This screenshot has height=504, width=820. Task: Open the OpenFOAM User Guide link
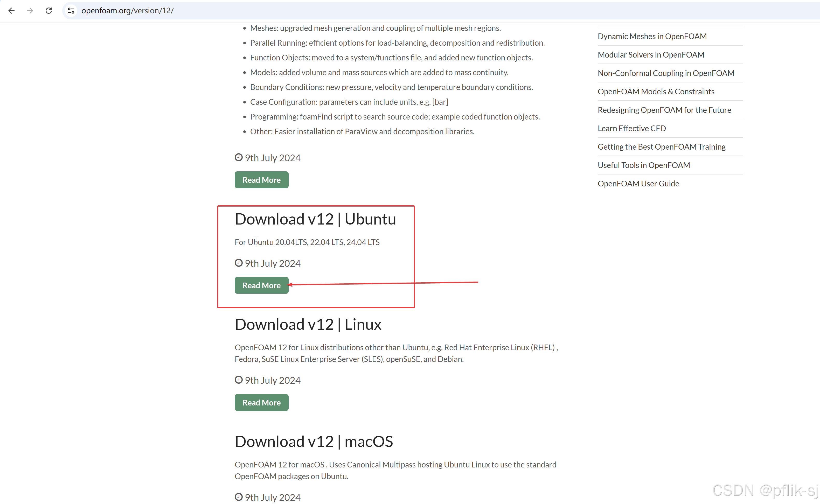pos(638,184)
